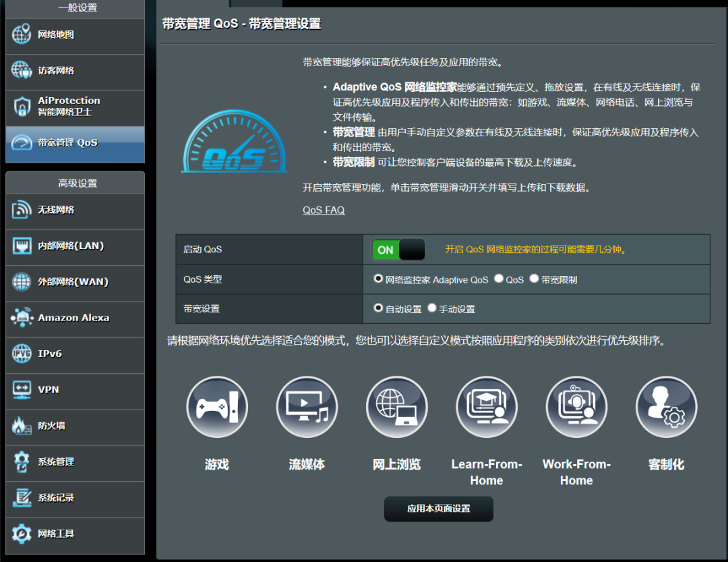
Task: Click the 带宽管理 QoS - 带宽管理设置 page title
Action: [241, 24]
